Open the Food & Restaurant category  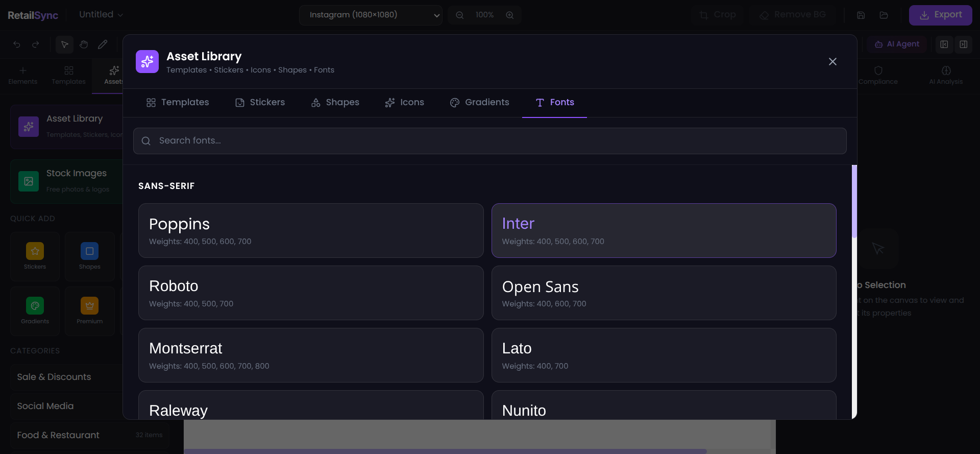tap(89, 435)
